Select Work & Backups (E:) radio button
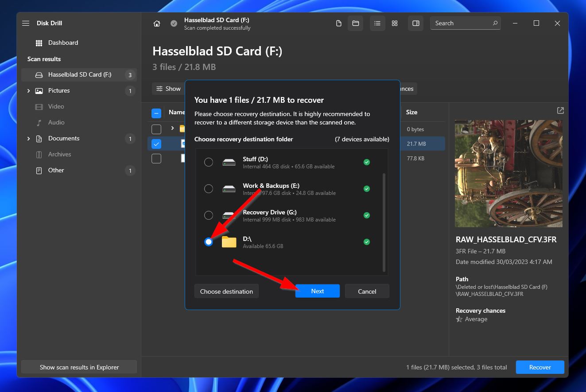The image size is (586, 392). click(209, 189)
